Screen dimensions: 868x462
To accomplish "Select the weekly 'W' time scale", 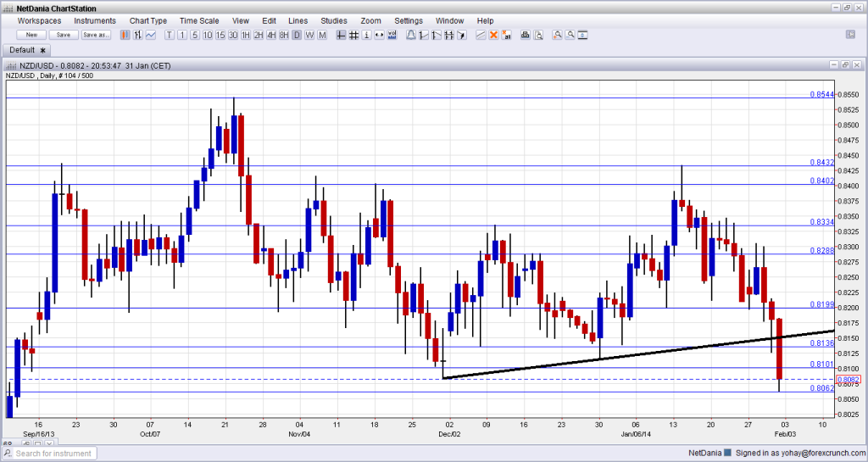I will pyautogui.click(x=309, y=35).
